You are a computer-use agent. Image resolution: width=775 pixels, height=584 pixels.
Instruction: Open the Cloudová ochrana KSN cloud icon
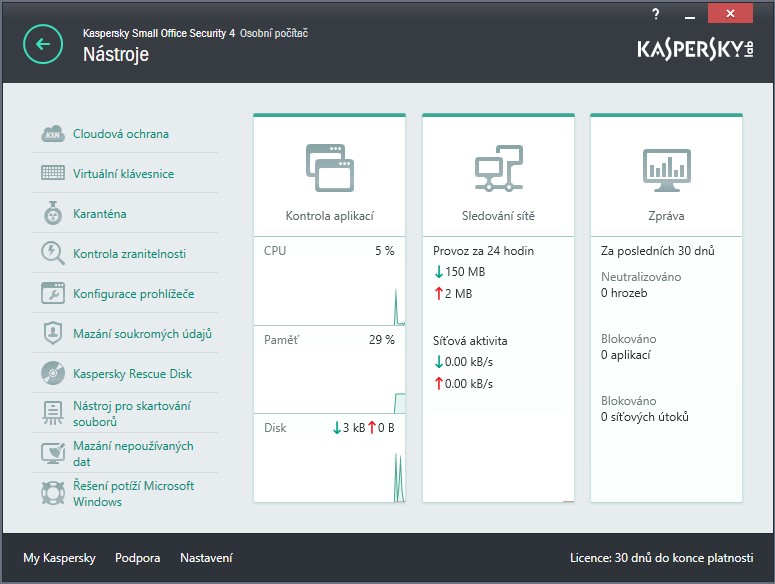pyautogui.click(x=53, y=134)
